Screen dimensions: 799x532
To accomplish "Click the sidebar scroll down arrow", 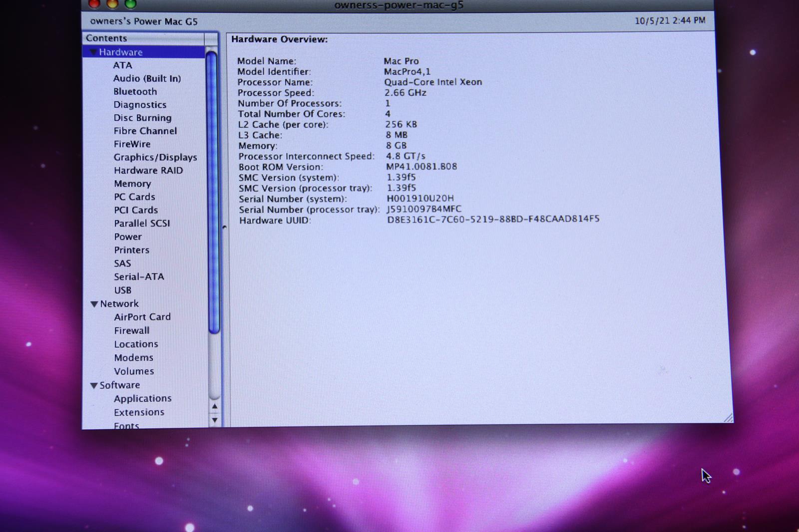I will [215, 420].
